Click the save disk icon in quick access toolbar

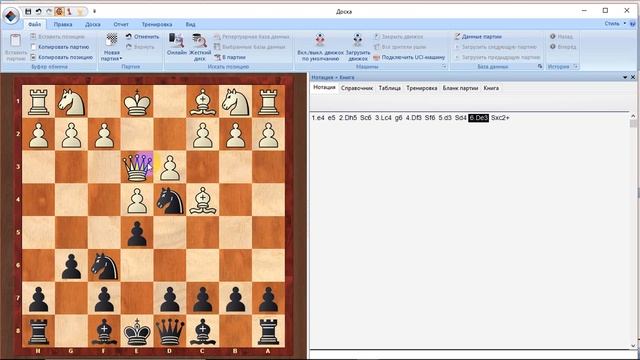(x=28, y=11)
